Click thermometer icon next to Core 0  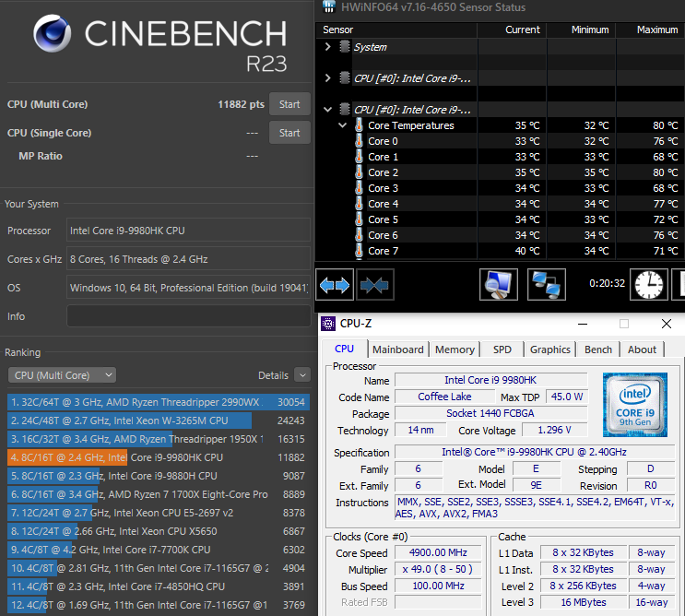pos(359,141)
